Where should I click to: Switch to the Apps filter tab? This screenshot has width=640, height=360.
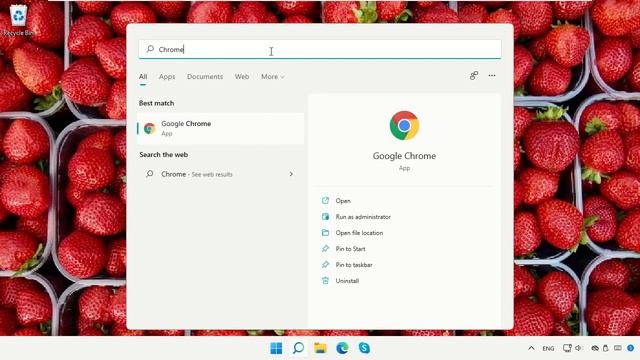tap(167, 76)
